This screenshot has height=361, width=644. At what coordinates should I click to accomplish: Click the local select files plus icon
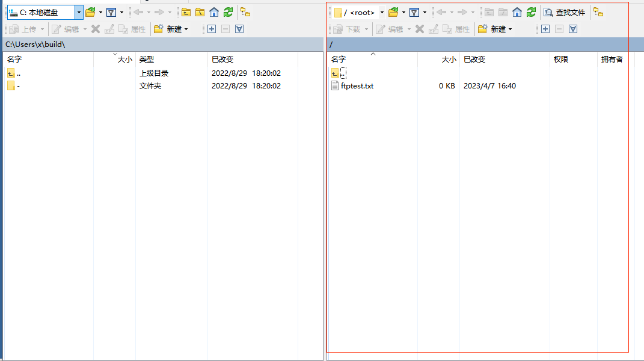[x=212, y=29]
